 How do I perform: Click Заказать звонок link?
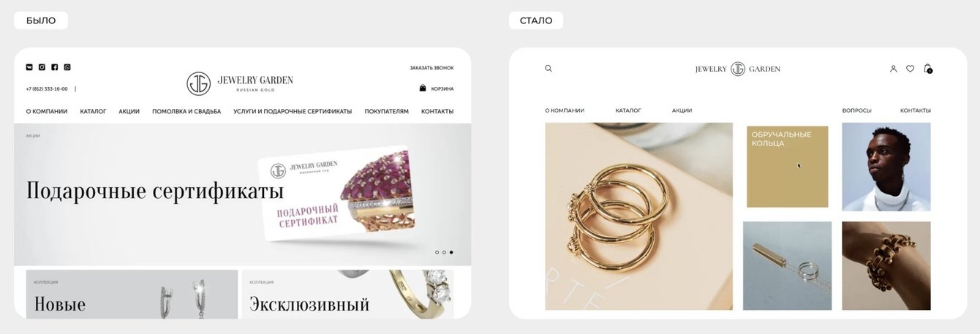click(431, 68)
